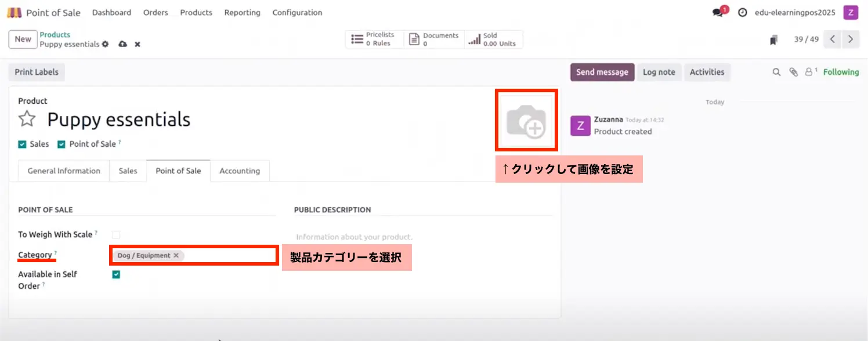
Task: Open the chat messages icon in top bar
Action: tap(718, 13)
